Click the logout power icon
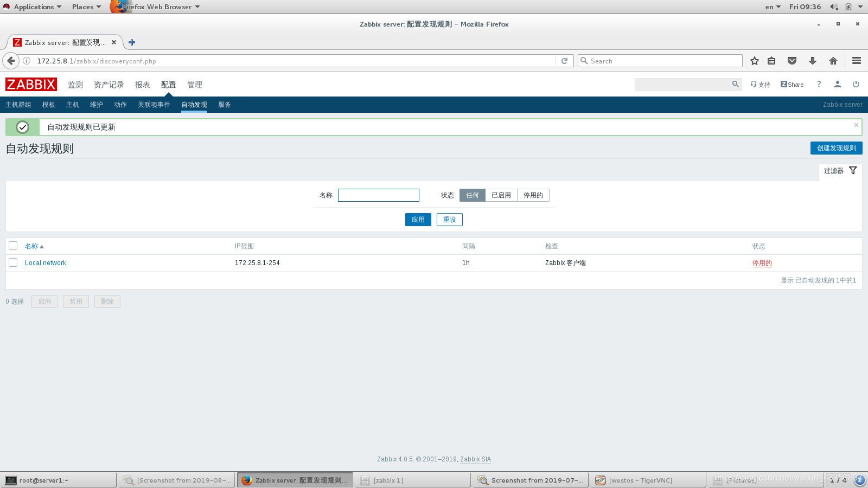The width and height of the screenshot is (868, 488). 856,84
